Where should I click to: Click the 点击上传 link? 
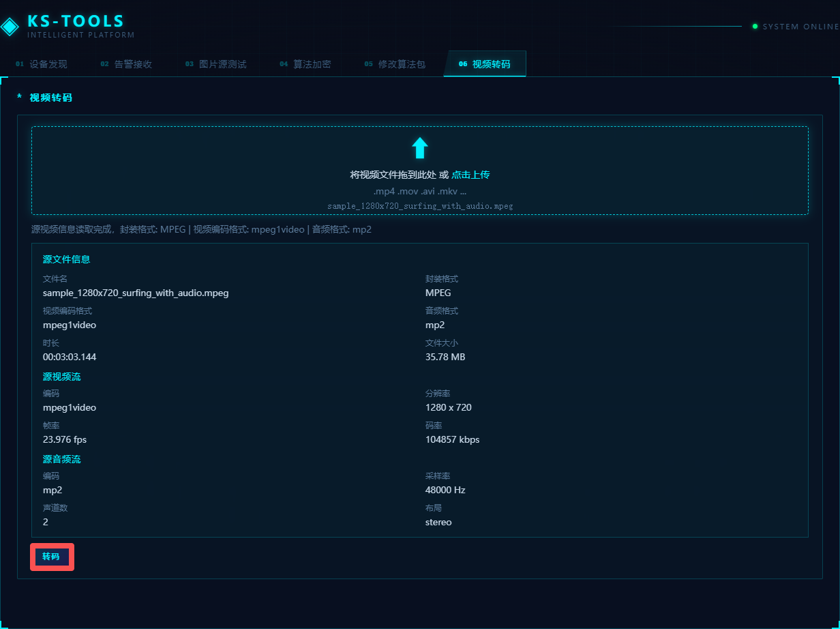470,175
